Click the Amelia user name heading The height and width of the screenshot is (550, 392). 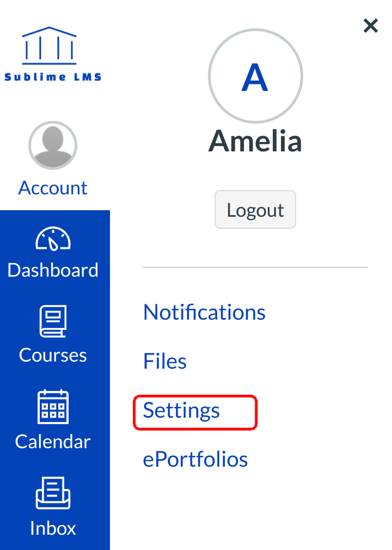(x=255, y=140)
